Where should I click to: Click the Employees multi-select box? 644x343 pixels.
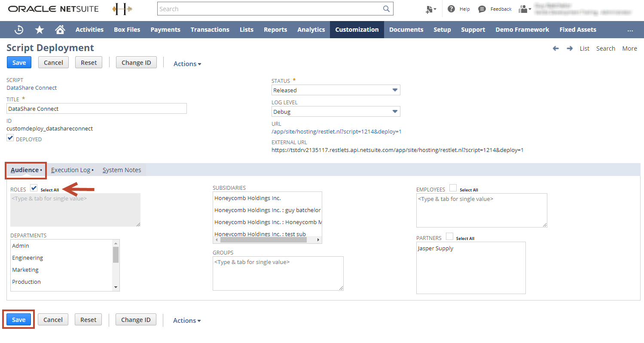[482, 210]
